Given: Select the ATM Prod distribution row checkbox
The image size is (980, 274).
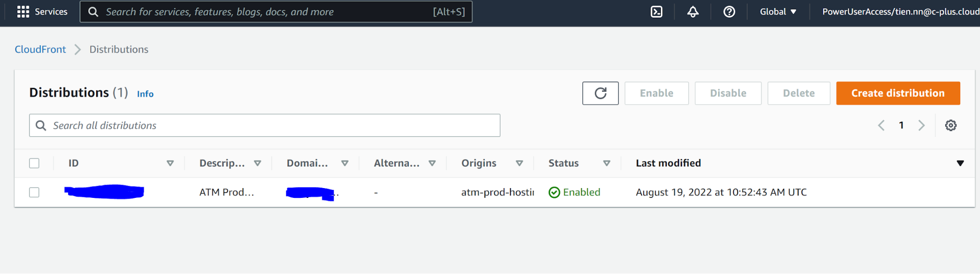Looking at the screenshot, I should [x=34, y=192].
